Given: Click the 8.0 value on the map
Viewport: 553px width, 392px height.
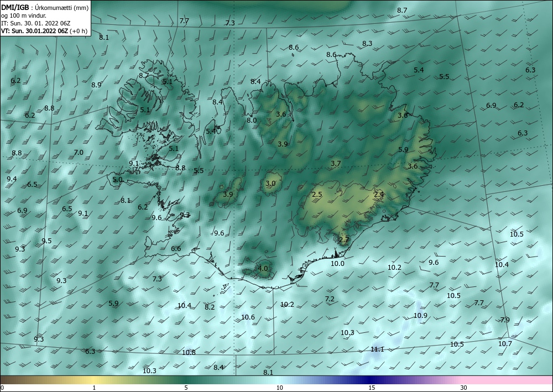Looking at the screenshot, I should (252, 120).
